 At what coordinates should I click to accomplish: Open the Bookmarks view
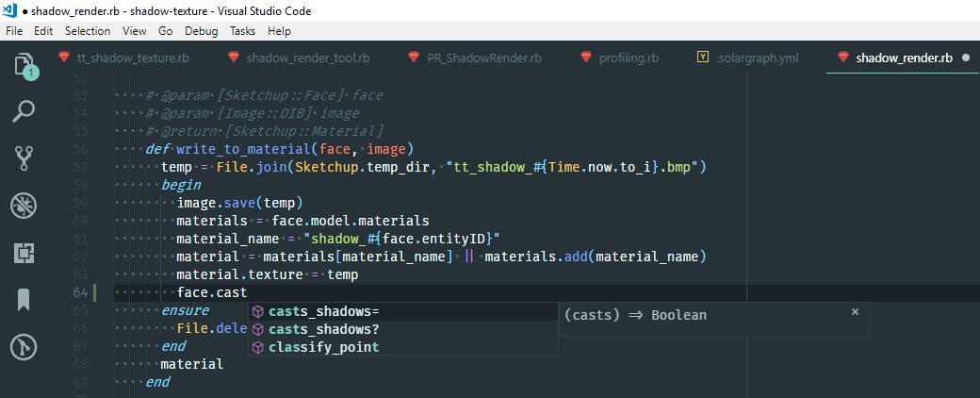pos(24,300)
